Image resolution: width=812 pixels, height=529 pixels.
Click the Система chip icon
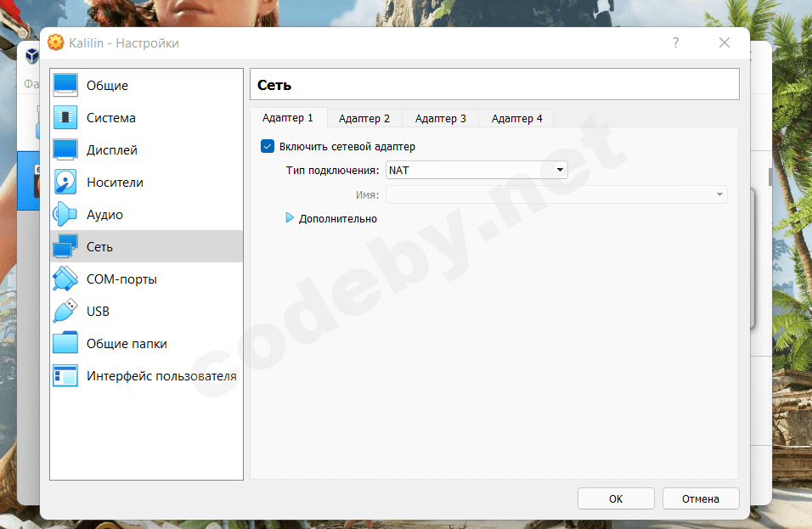click(65, 117)
